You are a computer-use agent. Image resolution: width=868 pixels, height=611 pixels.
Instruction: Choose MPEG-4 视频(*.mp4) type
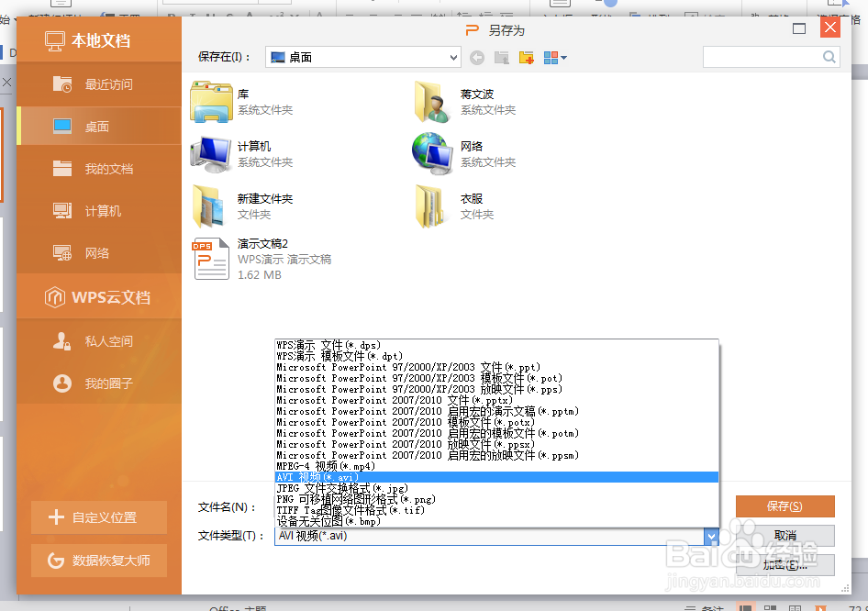coord(496,467)
